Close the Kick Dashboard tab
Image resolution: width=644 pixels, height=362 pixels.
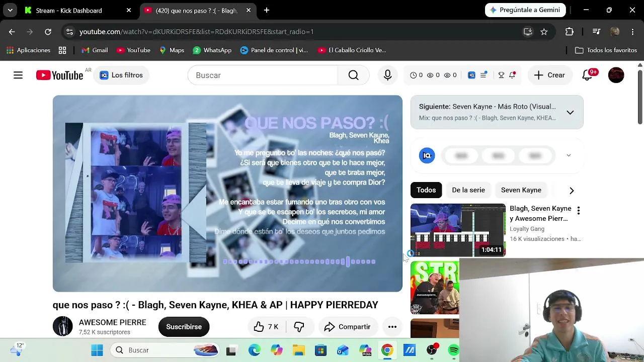(129, 10)
